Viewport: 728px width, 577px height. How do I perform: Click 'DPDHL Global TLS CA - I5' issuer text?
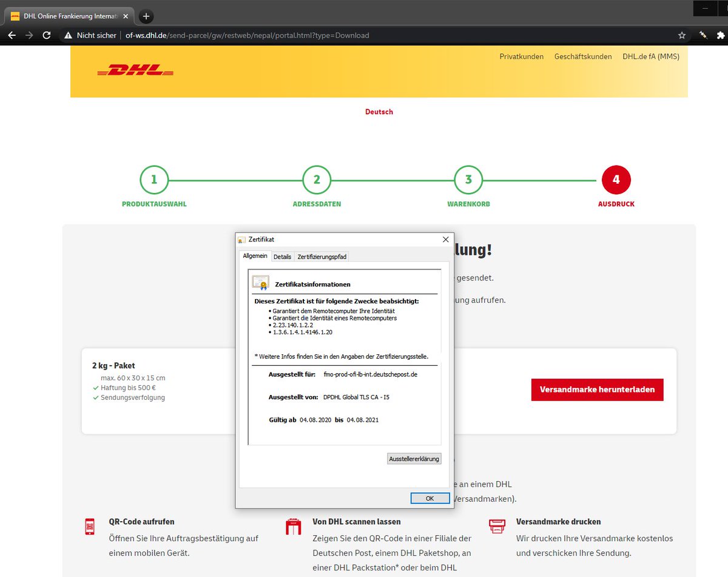click(x=356, y=397)
